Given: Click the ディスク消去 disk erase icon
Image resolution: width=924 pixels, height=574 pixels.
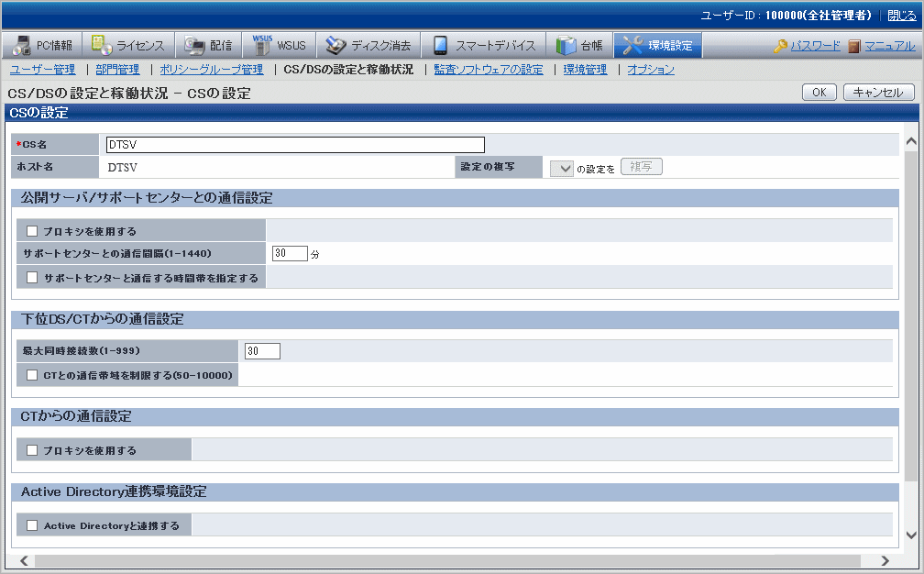Looking at the screenshot, I should (x=335, y=45).
